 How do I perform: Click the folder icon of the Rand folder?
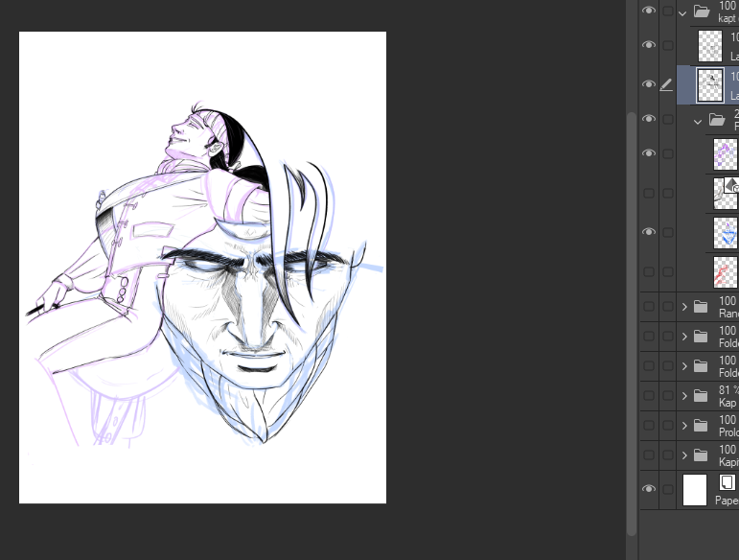[701, 307]
